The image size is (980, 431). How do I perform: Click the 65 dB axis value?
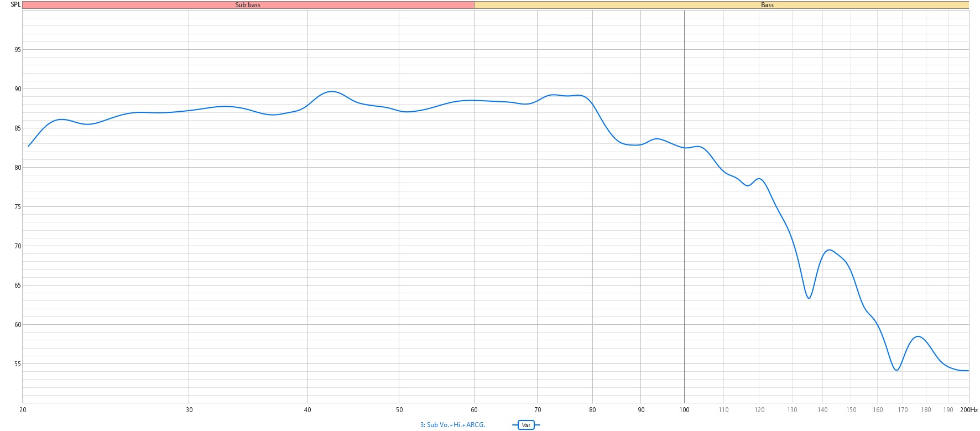point(18,285)
